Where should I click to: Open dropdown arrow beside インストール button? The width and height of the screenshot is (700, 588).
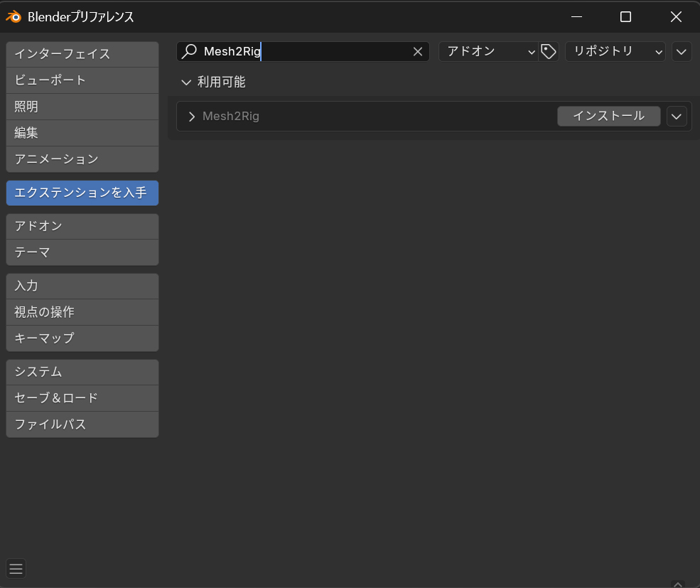(677, 116)
